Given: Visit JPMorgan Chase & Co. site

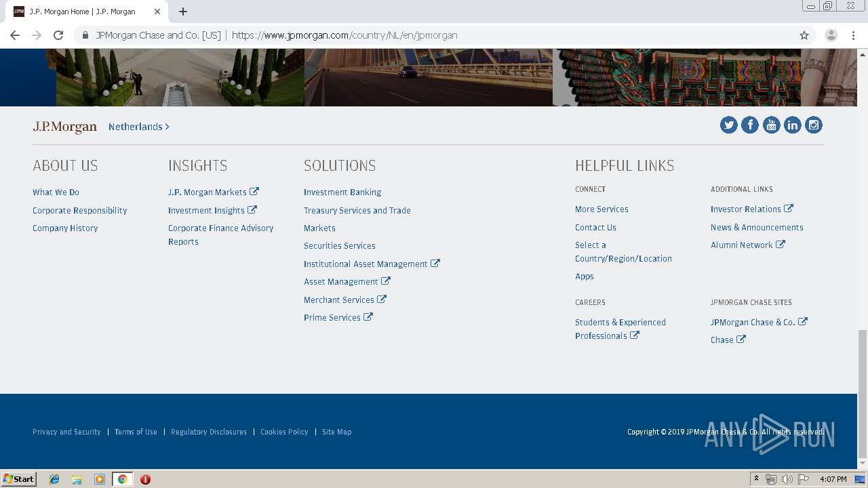Looking at the screenshot, I should 759,323.
